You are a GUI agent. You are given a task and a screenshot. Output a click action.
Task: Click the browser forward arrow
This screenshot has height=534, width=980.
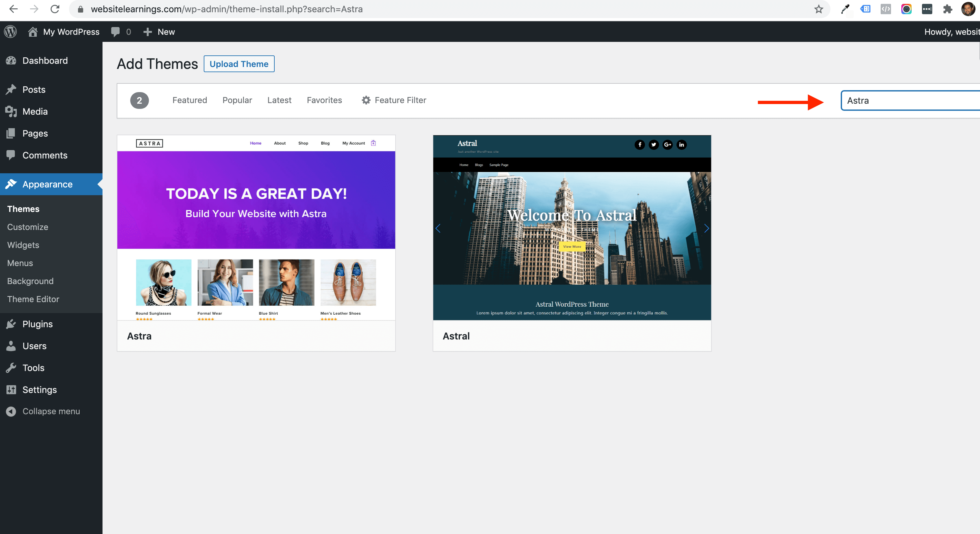pos(34,9)
